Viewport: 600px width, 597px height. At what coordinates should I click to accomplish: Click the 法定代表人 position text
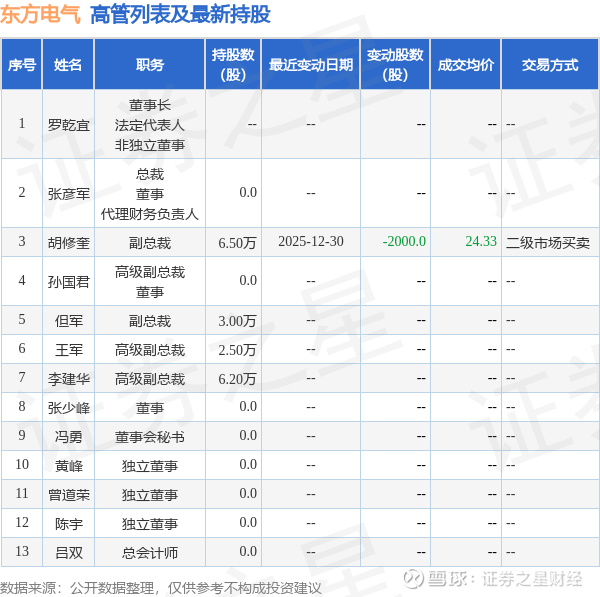[150, 125]
